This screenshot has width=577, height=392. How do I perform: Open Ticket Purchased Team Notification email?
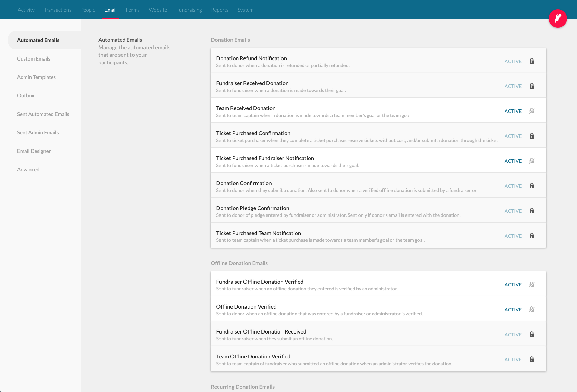(378, 235)
